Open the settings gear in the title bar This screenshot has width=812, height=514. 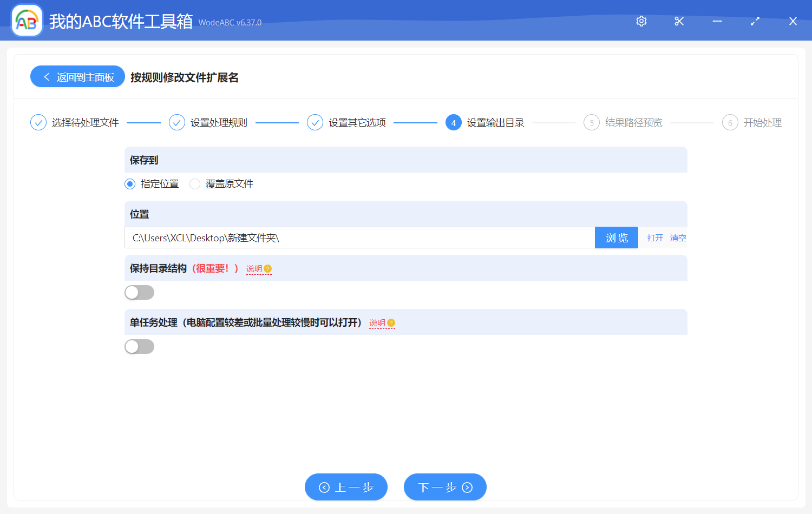click(x=641, y=21)
